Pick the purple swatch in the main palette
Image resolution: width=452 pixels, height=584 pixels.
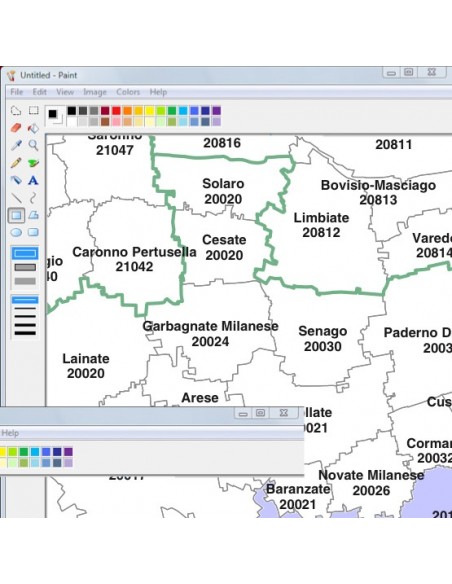pos(216,111)
